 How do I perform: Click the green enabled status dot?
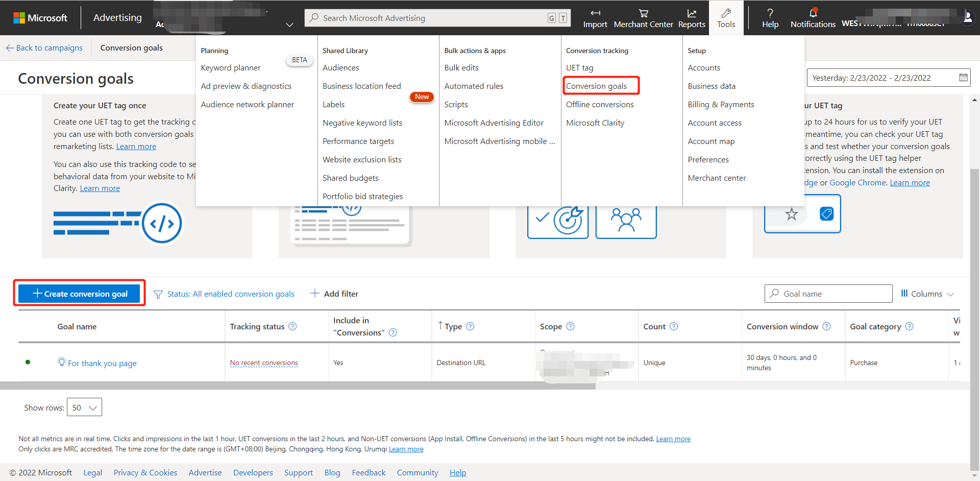28,362
